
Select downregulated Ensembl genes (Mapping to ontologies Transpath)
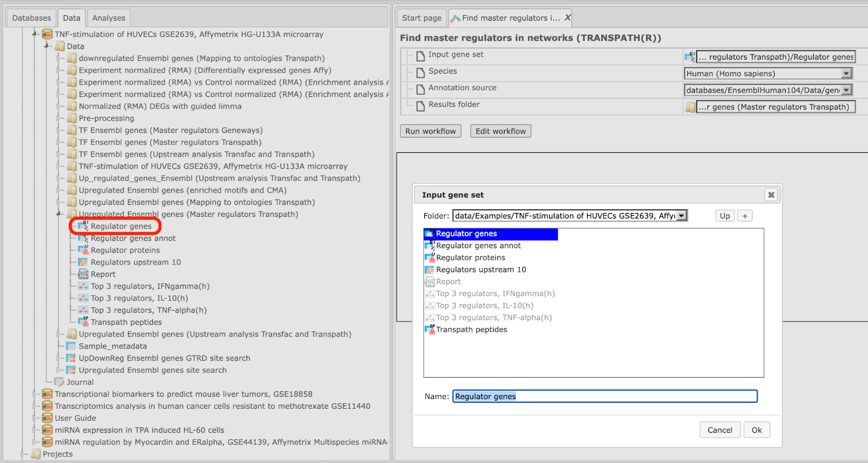202,58
